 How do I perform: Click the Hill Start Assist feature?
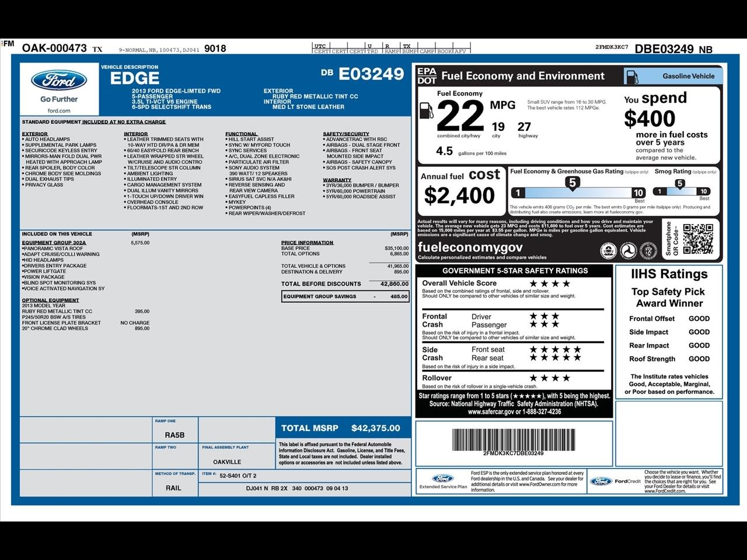[x=250, y=139]
